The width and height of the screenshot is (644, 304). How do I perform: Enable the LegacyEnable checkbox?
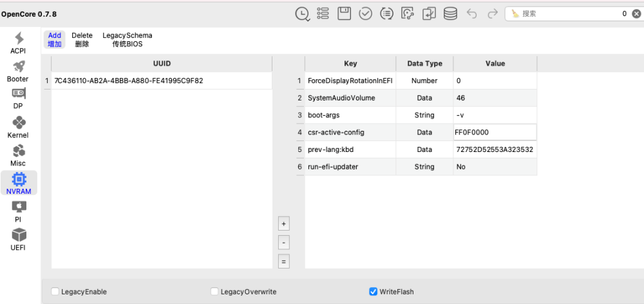(x=55, y=292)
